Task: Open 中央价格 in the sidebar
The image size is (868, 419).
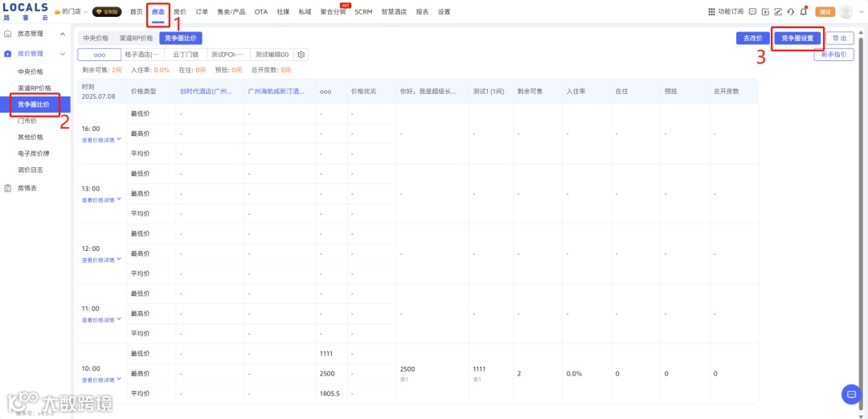Action: pos(31,72)
